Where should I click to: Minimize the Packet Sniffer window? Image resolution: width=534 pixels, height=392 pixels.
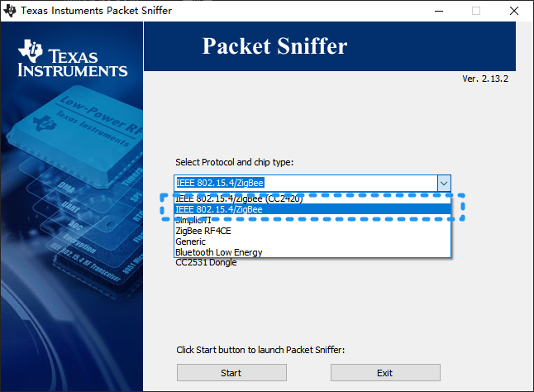tap(439, 11)
